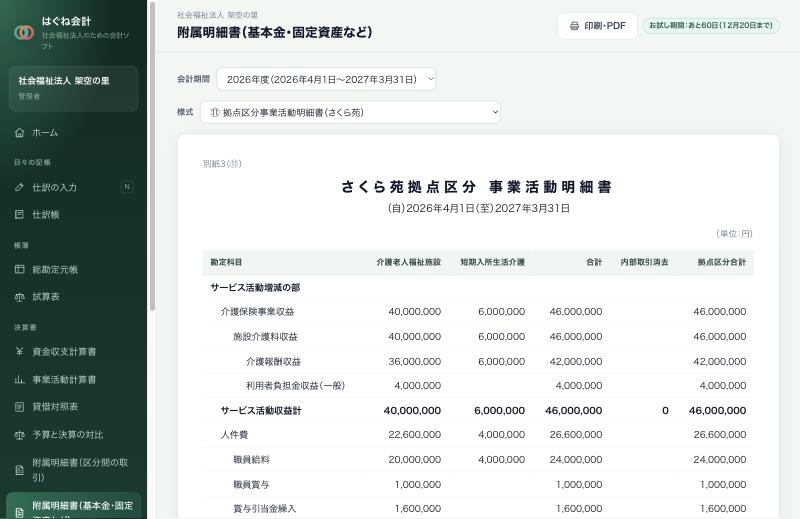
Task: Click the balance scale icon for 試算表
Action: pyautogui.click(x=19, y=296)
